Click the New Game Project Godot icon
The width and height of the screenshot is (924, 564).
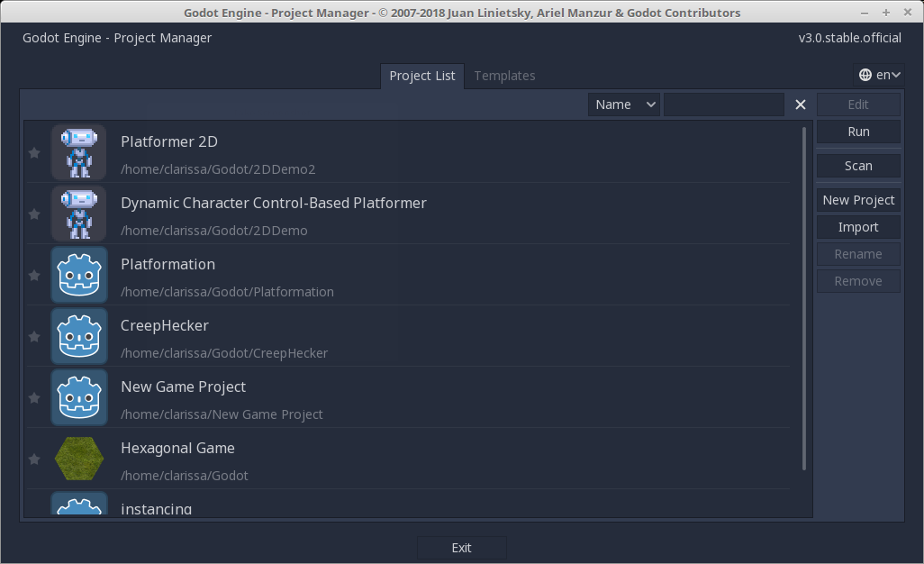tap(79, 397)
